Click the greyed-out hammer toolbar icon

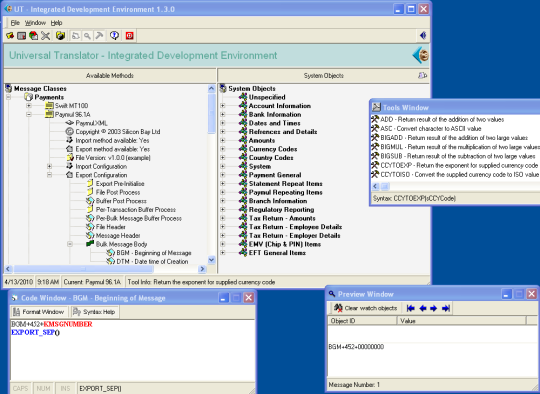pos(99,35)
